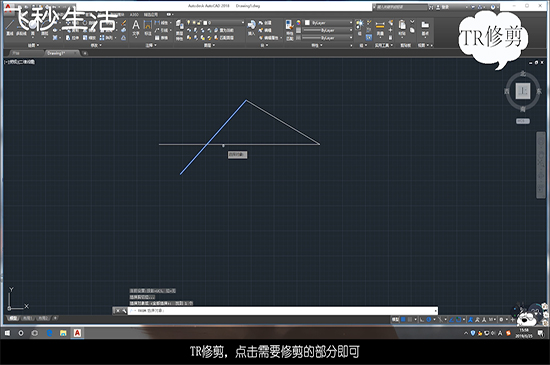Click the viewport controls label at top-left
The width and height of the screenshot is (550, 365).
20,62
